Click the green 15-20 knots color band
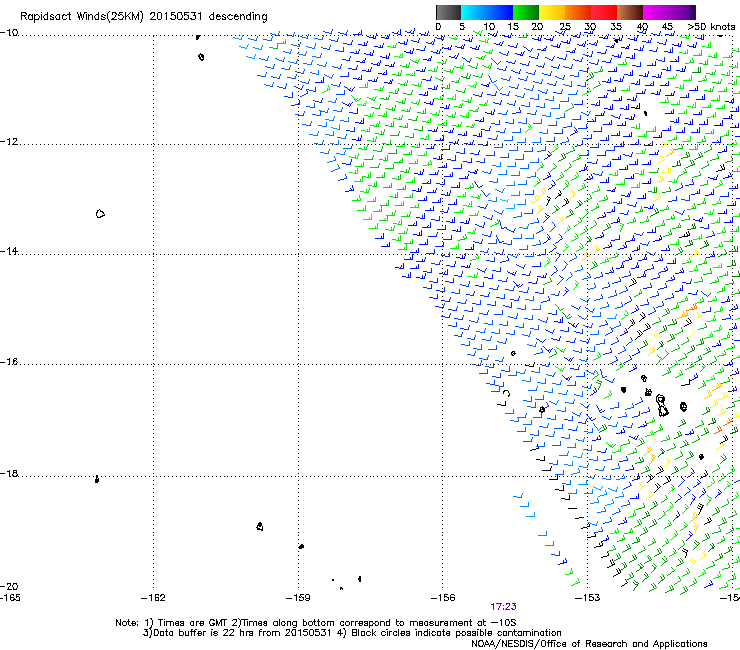This screenshot has width=740, height=650. click(x=526, y=12)
